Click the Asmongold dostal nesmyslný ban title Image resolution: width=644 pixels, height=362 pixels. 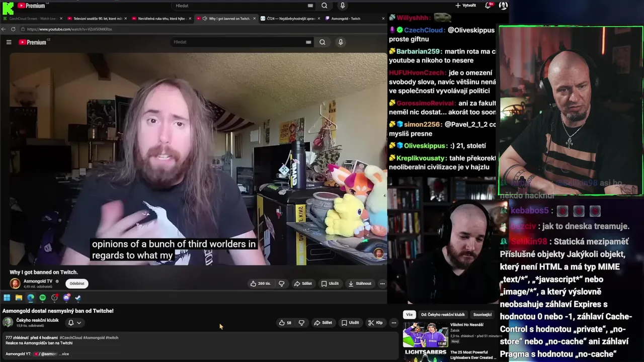58,311
